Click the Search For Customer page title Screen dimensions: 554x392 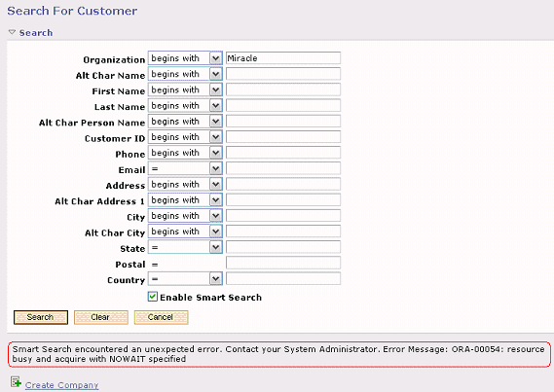pyautogui.click(x=72, y=11)
